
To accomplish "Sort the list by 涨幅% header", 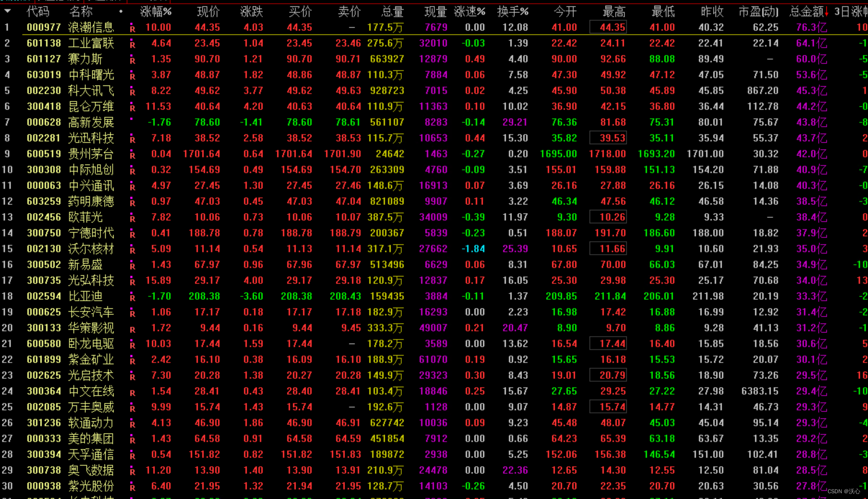I will click(155, 11).
